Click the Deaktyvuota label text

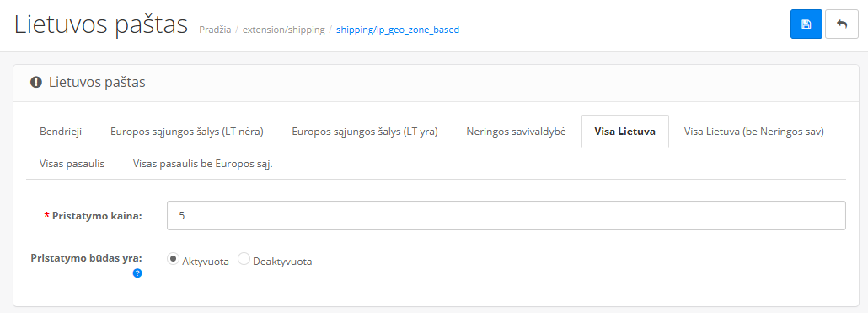pyautogui.click(x=282, y=262)
